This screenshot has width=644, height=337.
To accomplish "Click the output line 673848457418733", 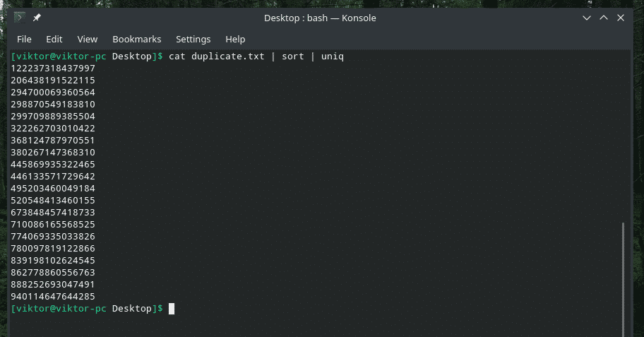I will click(x=53, y=213).
